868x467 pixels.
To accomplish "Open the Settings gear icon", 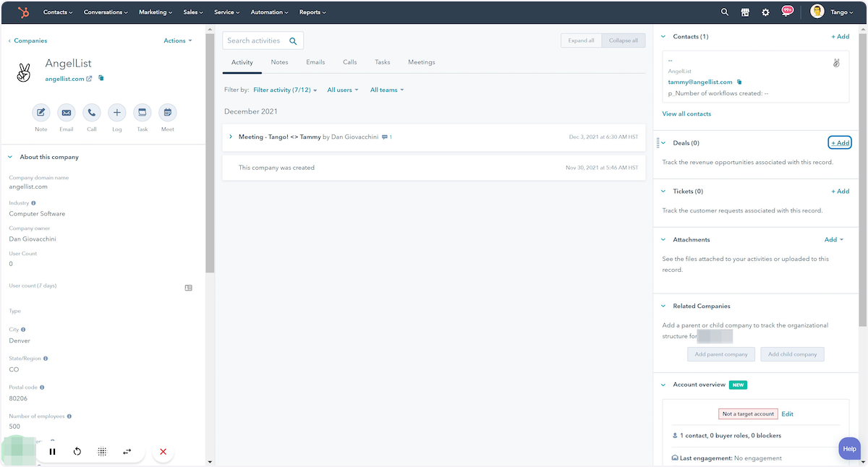I will click(765, 12).
